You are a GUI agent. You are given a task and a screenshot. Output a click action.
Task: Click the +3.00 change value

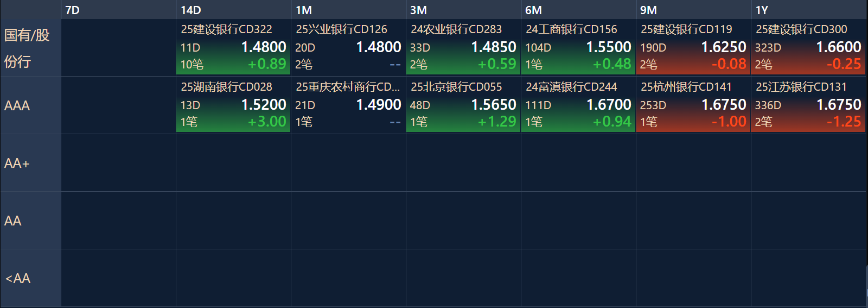267,122
